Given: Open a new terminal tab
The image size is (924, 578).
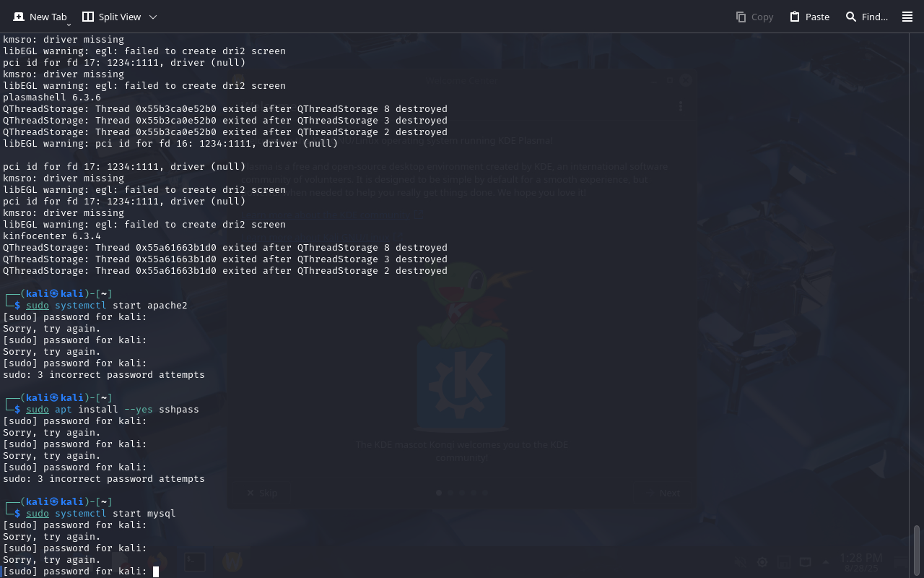Looking at the screenshot, I should click(40, 17).
